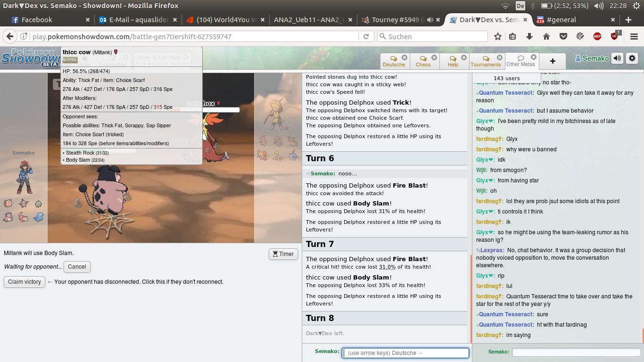
Task: Switch to the Chess chat tab
Action: tap(423, 61)
